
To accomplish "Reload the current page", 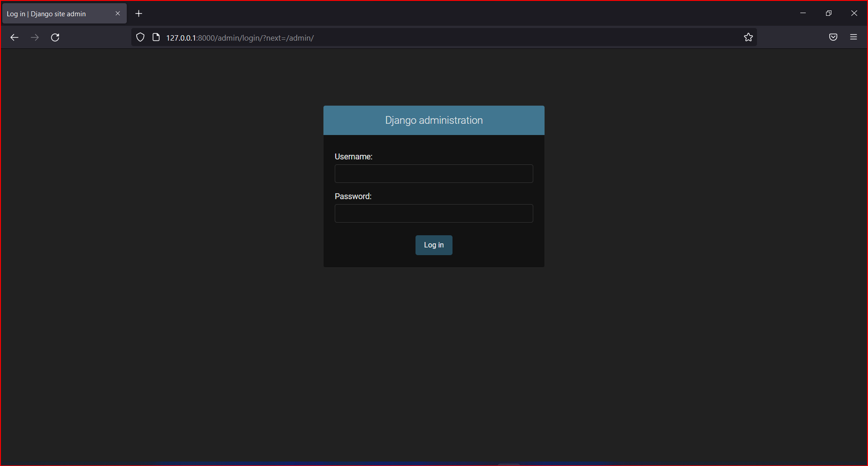I will point(55,37).
